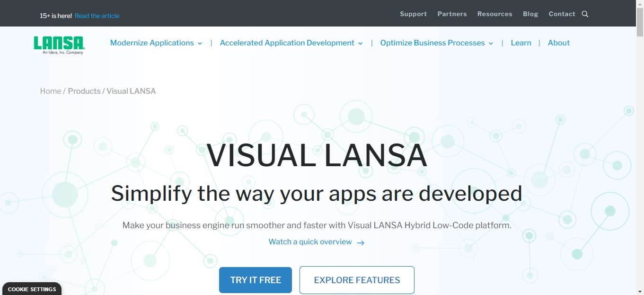Click the arrow after Watch a quick overview
This screenshot has width=644, height=295.
361,242
